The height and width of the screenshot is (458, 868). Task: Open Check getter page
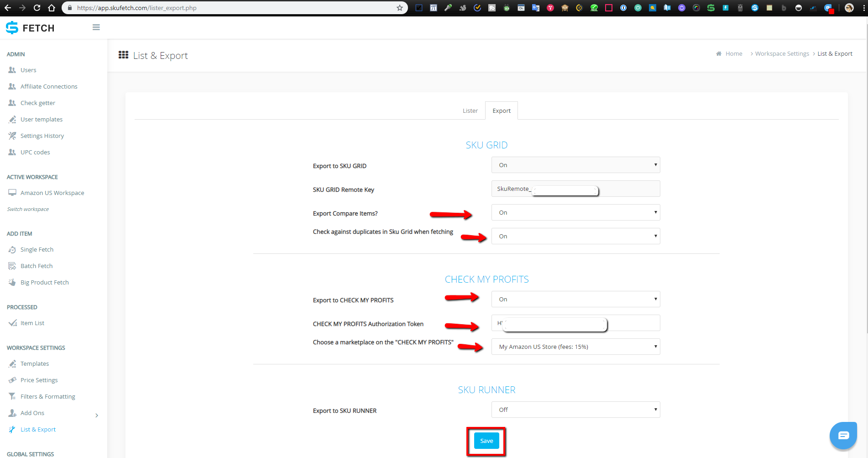coord(38,103)
